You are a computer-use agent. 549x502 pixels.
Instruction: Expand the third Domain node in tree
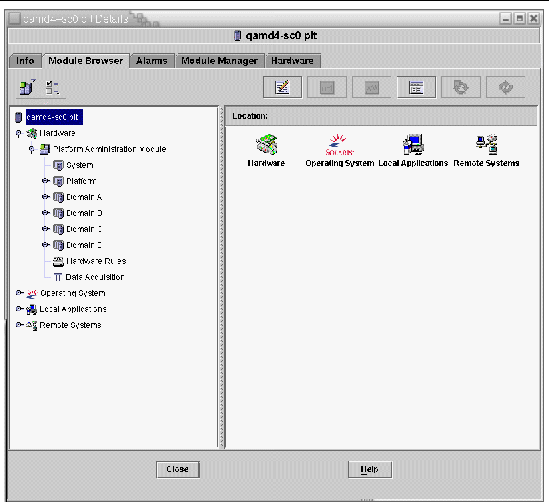(46, 229)
